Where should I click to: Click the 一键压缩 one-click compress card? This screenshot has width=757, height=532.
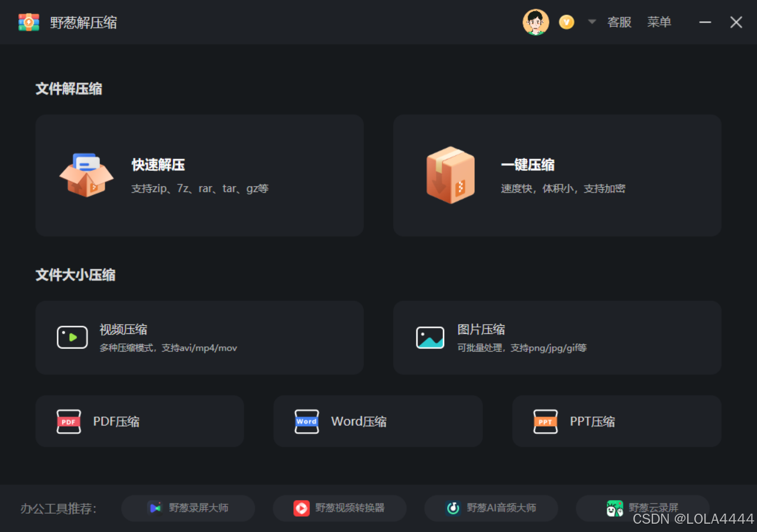pos(557,175)
